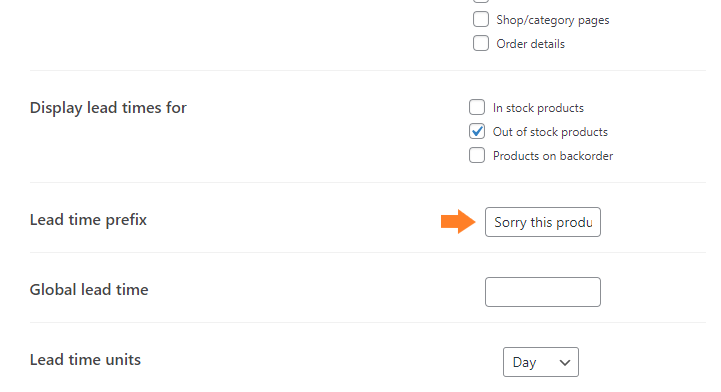Tick the Order details checkbox
This screenshot has height=392, width=721.
point(481,43)
